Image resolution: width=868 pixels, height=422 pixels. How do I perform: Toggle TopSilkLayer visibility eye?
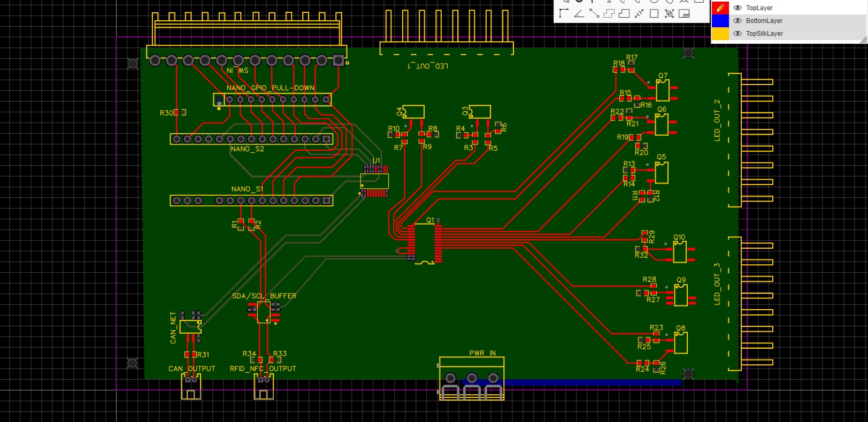[x=738, y=34]
